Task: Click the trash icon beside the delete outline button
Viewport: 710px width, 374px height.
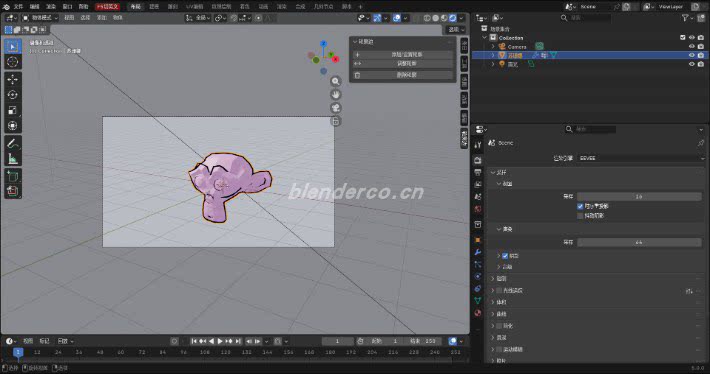Action: [358, 75]
